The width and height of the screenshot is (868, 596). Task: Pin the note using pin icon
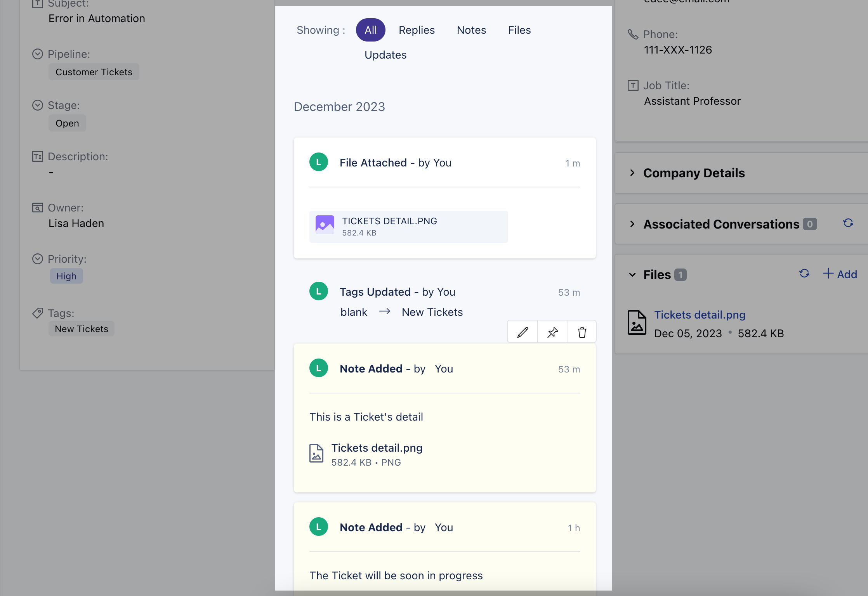coord(552,332)
